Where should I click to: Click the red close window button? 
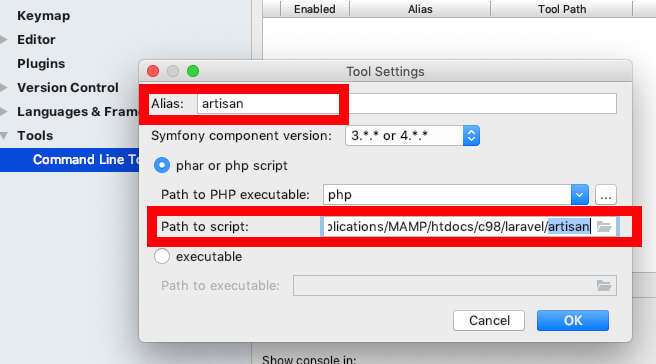tap(153, 71)
